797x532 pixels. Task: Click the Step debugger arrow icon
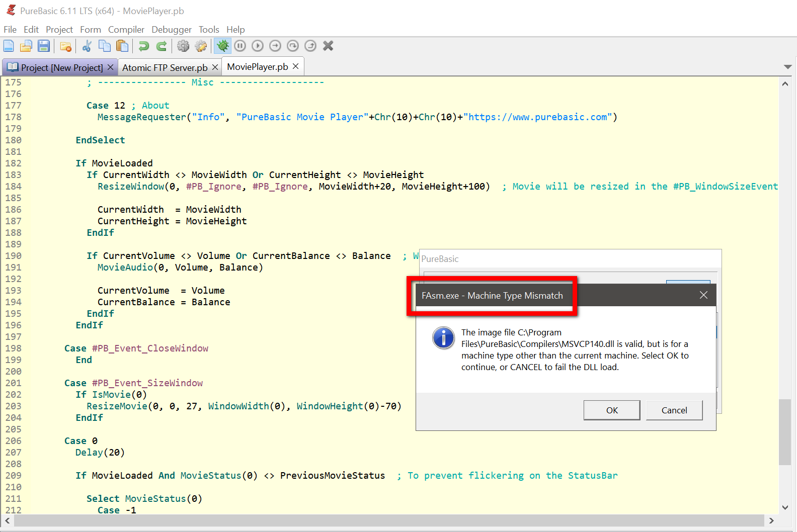(x=275, y=46)
